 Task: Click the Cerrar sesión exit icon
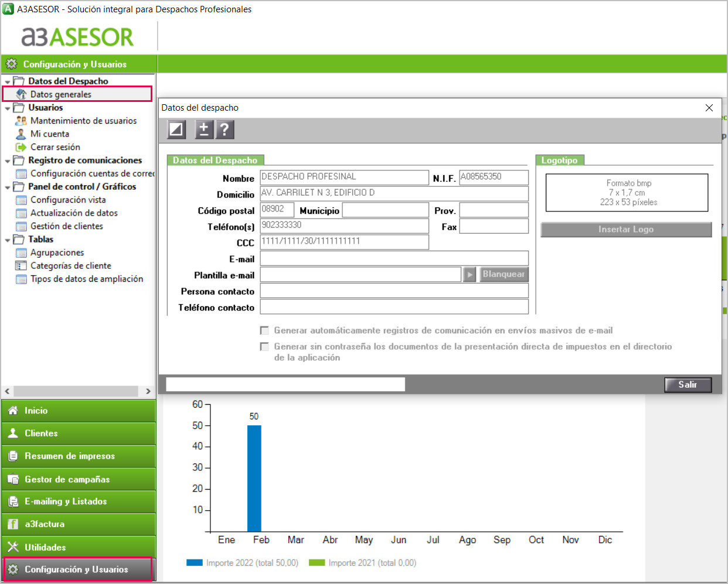(21, 147)
